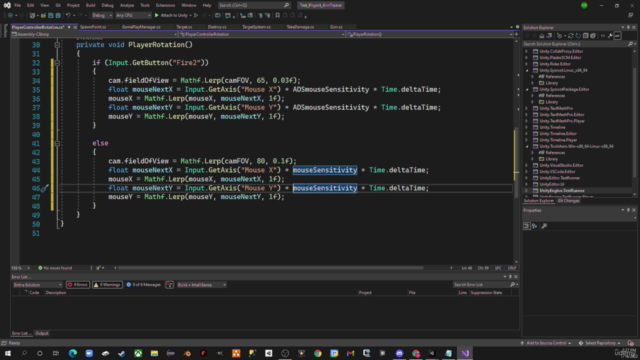Image resolution: width=640 pixels, height=360 pixels.
Task: Undo the last edit
Action: 68,16
